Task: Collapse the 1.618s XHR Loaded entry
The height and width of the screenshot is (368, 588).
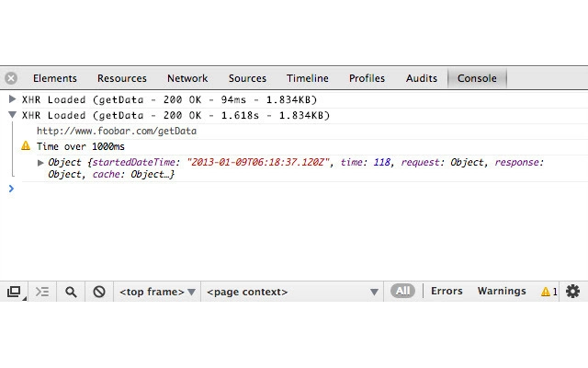Action: (x=12, y=115)
